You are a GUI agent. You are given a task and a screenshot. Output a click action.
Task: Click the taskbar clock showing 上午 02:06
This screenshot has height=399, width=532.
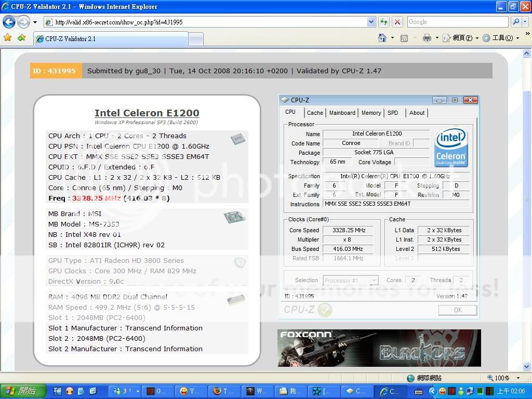coord(511,392)
